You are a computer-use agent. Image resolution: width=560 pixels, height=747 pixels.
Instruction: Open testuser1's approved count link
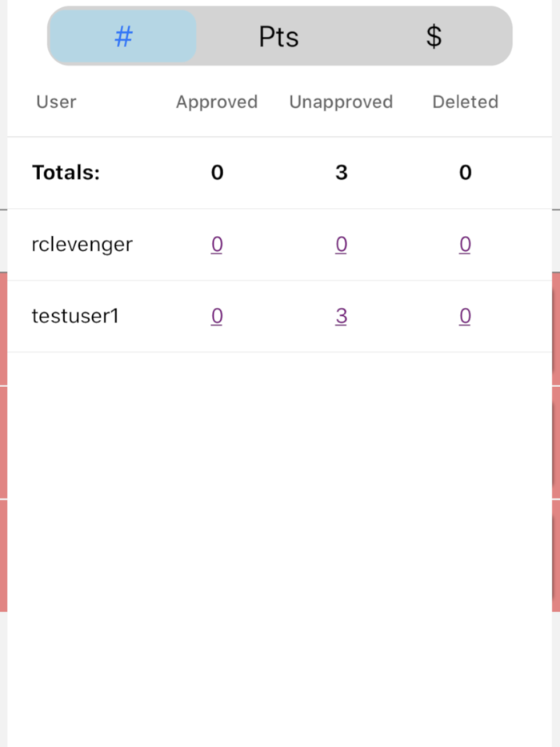pos(217,315)
